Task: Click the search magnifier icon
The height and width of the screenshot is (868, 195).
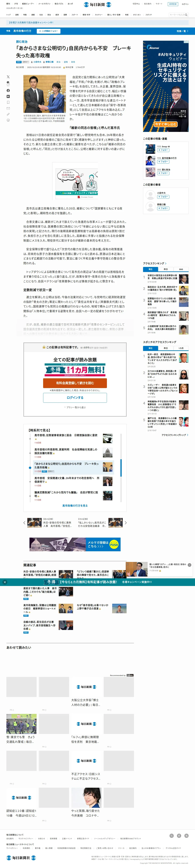Action: click(x=186, y=15)
